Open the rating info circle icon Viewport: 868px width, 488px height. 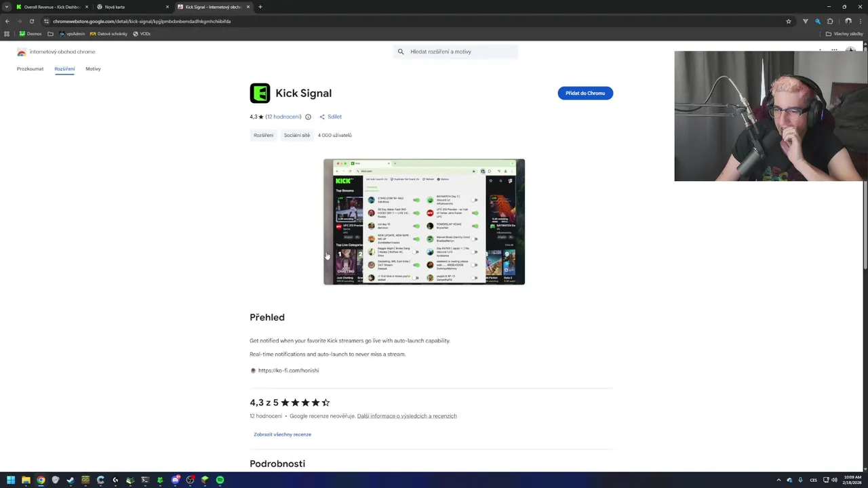click(308, 117)
